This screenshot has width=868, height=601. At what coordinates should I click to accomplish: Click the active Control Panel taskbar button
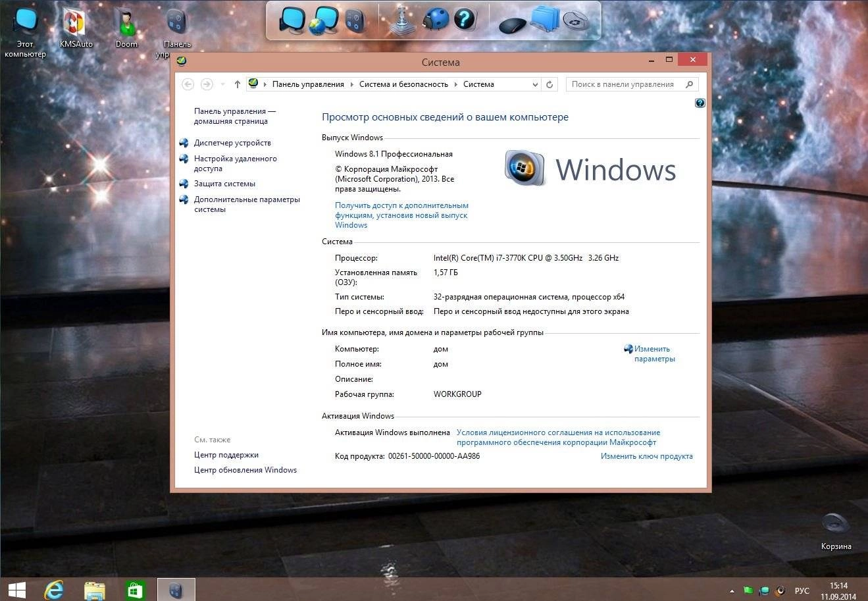[x=176, y=590]
